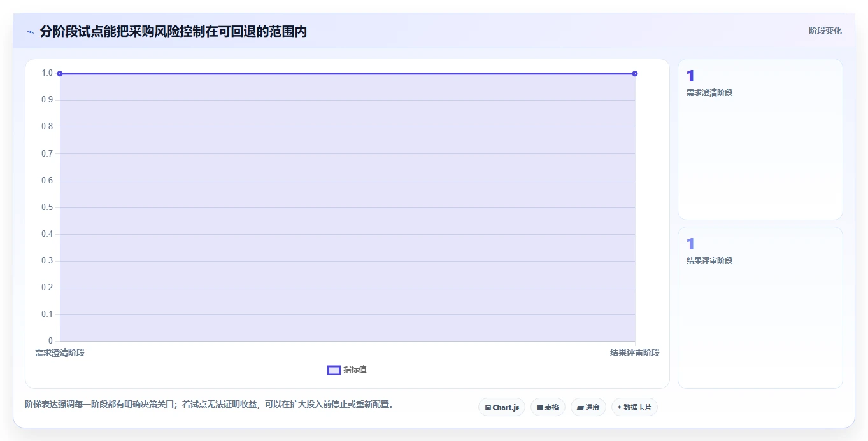868x441 pixels.
Task: Open the Chart.js chip
Action: point(502,407)
